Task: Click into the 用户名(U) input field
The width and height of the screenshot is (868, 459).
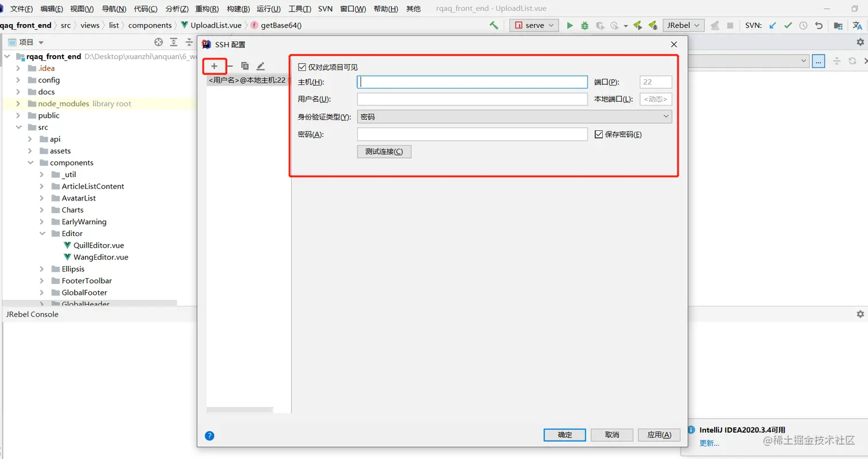Action: coord(472,99)
